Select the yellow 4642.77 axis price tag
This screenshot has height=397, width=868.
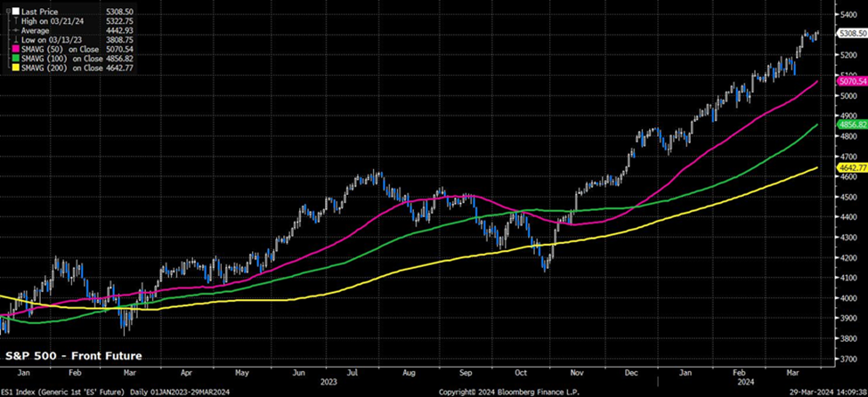(x=852, y=167)
